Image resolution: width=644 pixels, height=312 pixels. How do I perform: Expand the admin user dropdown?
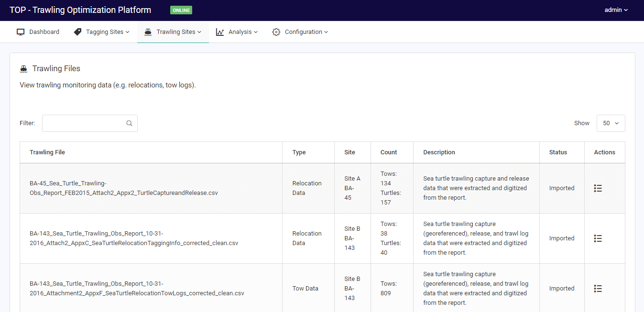click(x=616, y=10)
